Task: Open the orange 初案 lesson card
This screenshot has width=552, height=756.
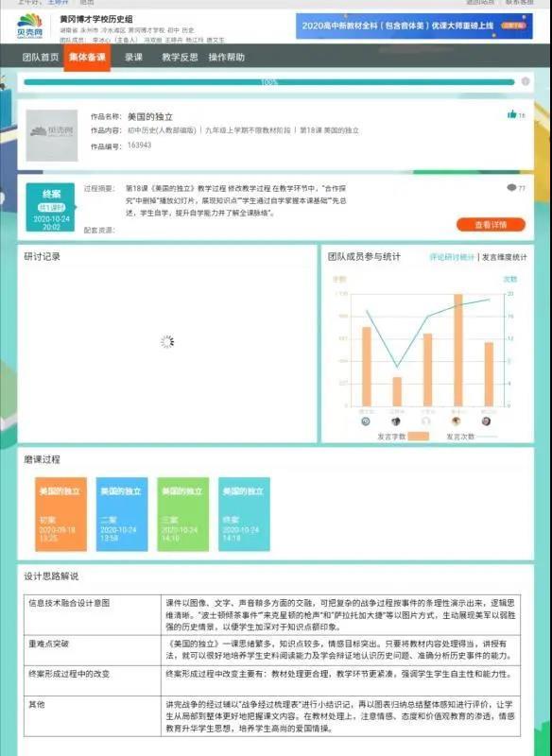Action: pyautogui.click(x=61, y=514)
